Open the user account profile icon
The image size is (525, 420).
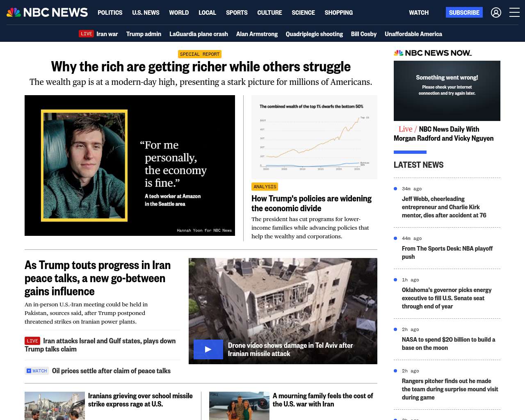tap(496, 13)
